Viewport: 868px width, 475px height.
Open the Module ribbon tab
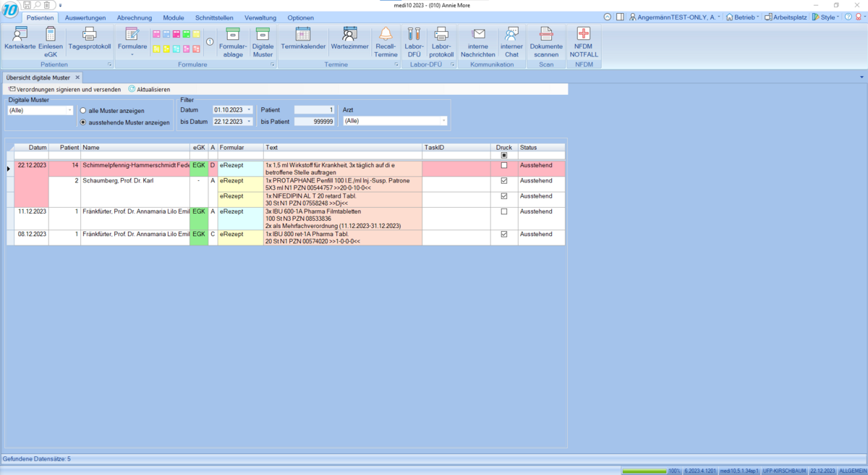coord(174,17)
